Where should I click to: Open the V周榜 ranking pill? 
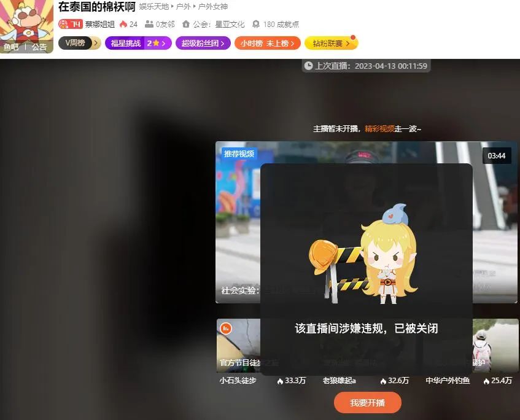click(75, 43)
